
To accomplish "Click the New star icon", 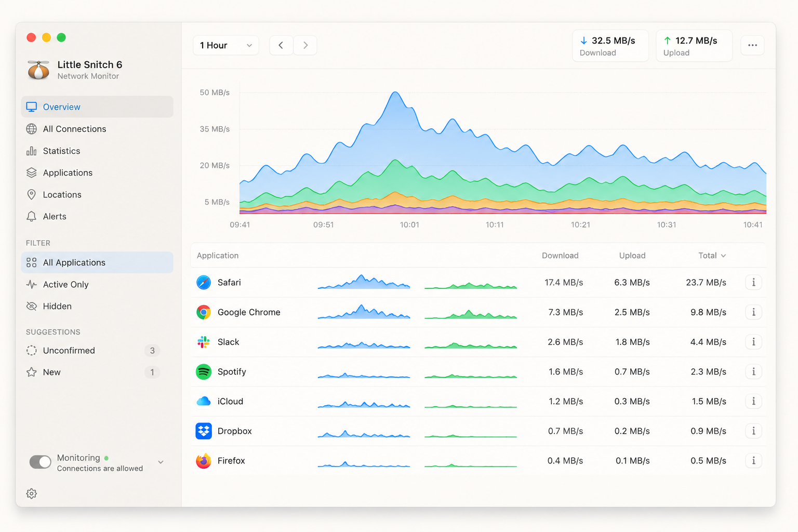I will pos(32,372).
